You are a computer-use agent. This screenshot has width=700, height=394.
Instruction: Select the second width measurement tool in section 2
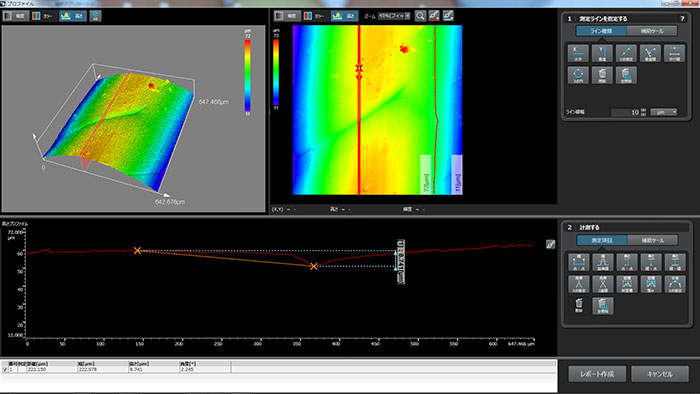[603, 262]
